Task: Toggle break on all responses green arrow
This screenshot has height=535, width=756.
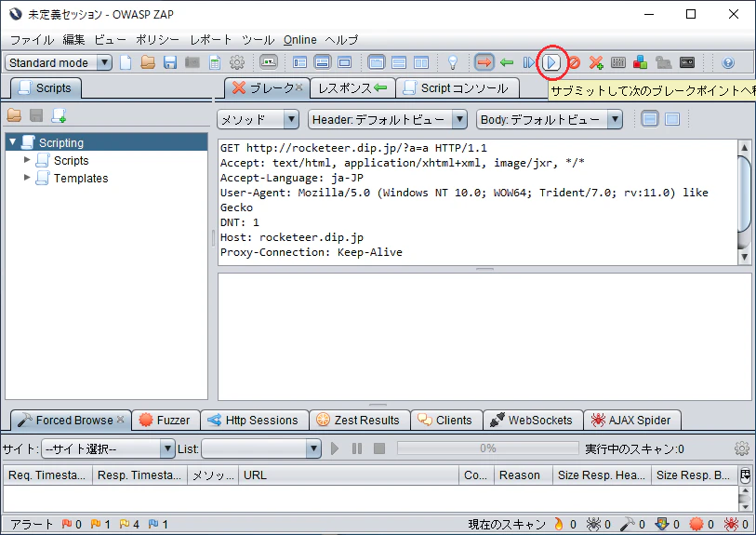Action: tap(506, 62)
